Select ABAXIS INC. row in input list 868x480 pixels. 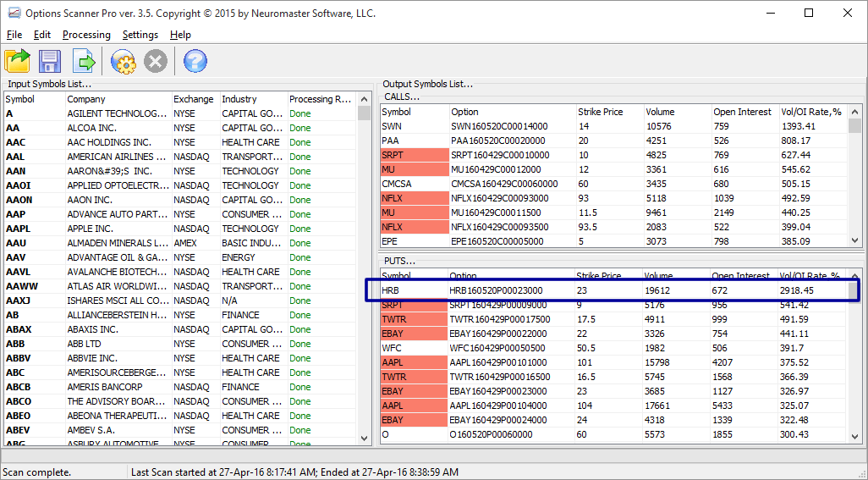[x=180, y=329]
